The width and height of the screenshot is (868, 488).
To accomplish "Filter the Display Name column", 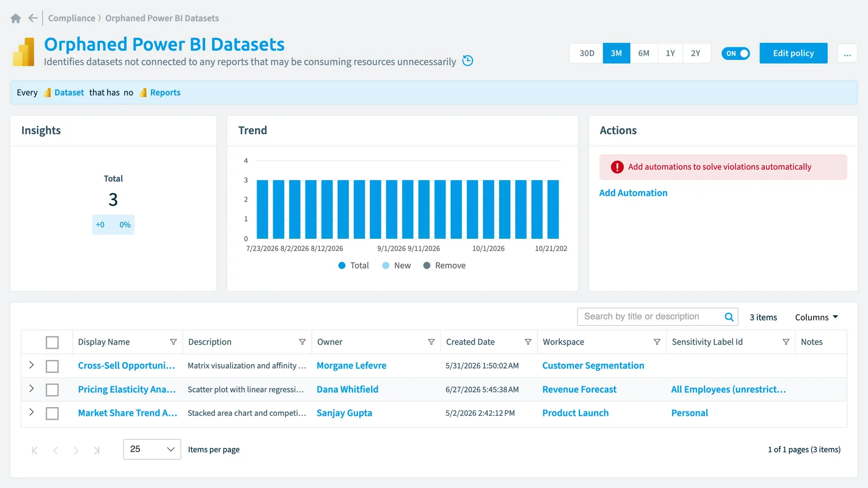I will [x=174, y=342].
